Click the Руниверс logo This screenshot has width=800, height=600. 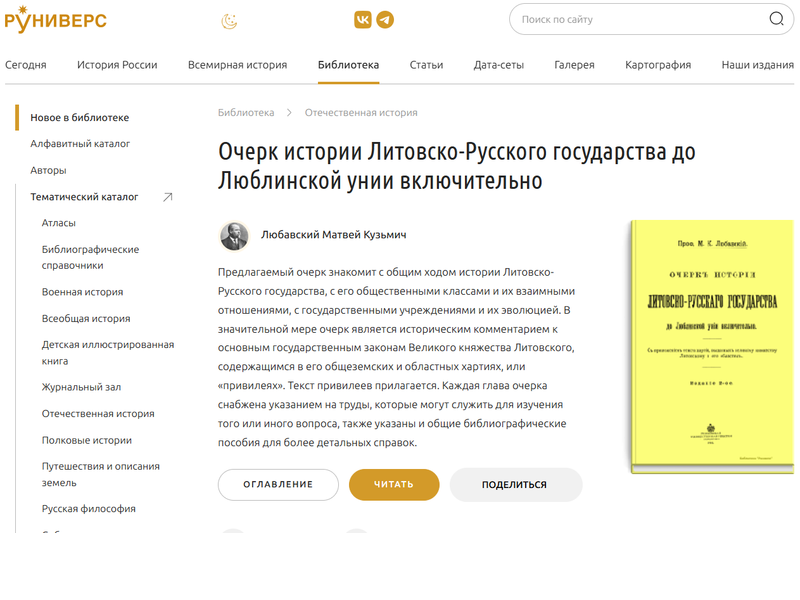(56, 19)
